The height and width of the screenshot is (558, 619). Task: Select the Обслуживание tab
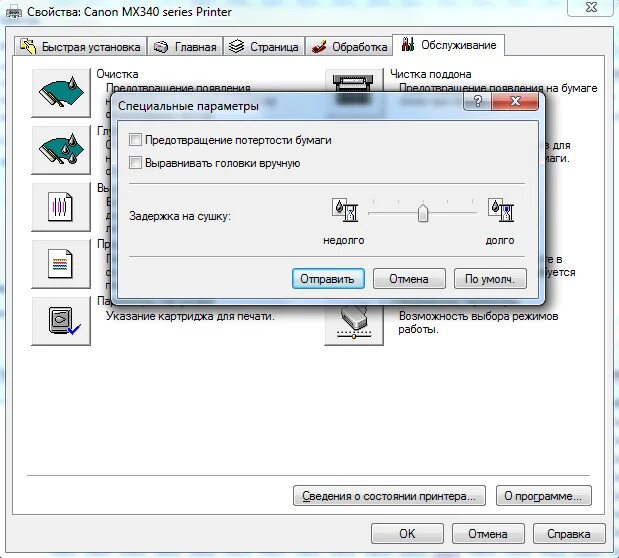click(448, 45)
